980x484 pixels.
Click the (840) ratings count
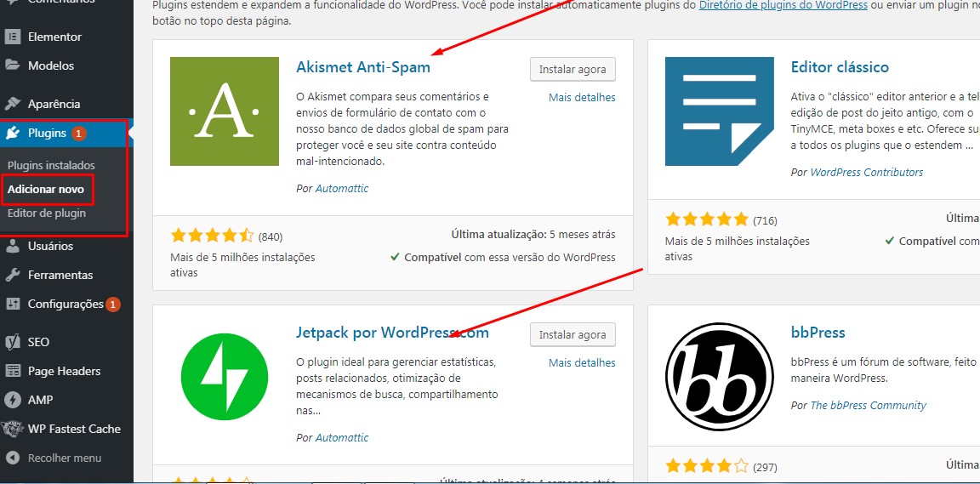(x=270, y=236)
